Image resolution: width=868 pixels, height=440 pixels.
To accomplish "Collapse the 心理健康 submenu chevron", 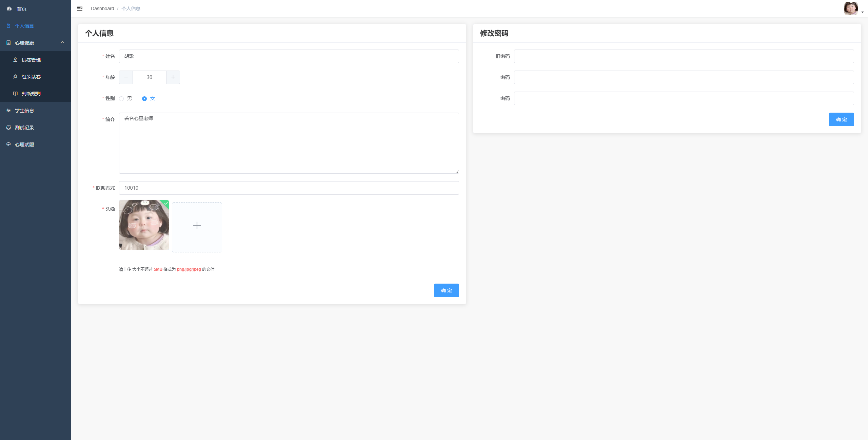I will tap(62, 42).
